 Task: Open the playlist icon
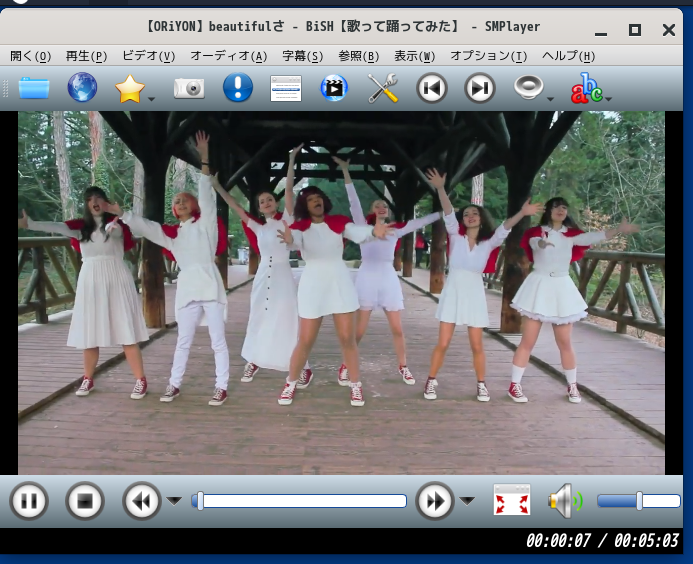286,88
